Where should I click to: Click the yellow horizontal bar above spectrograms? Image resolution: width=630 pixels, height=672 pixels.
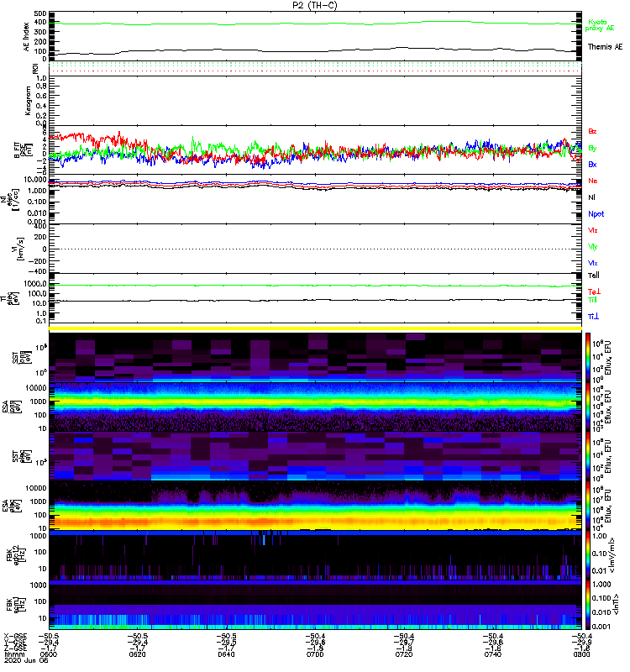coord(315,328)
